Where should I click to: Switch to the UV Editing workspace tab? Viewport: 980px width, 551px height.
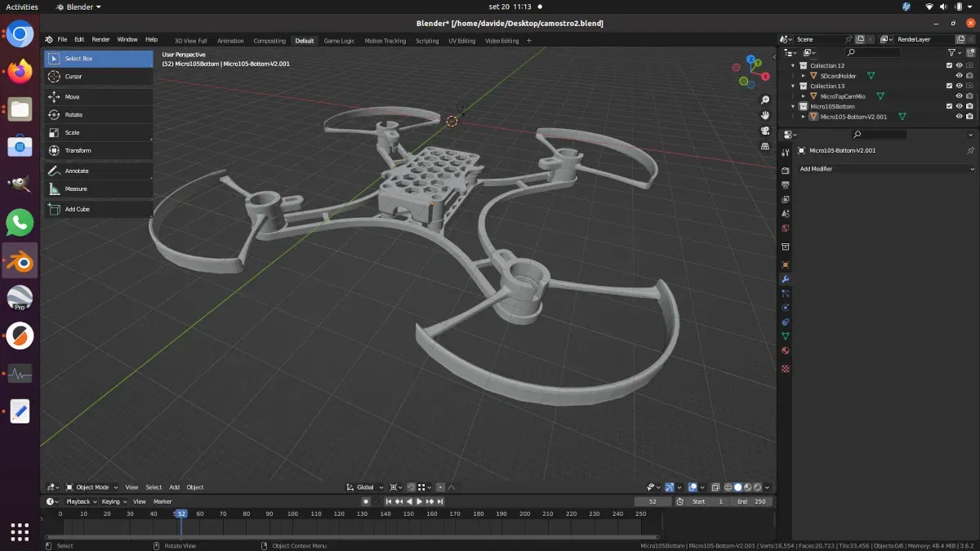click(461, 41)
